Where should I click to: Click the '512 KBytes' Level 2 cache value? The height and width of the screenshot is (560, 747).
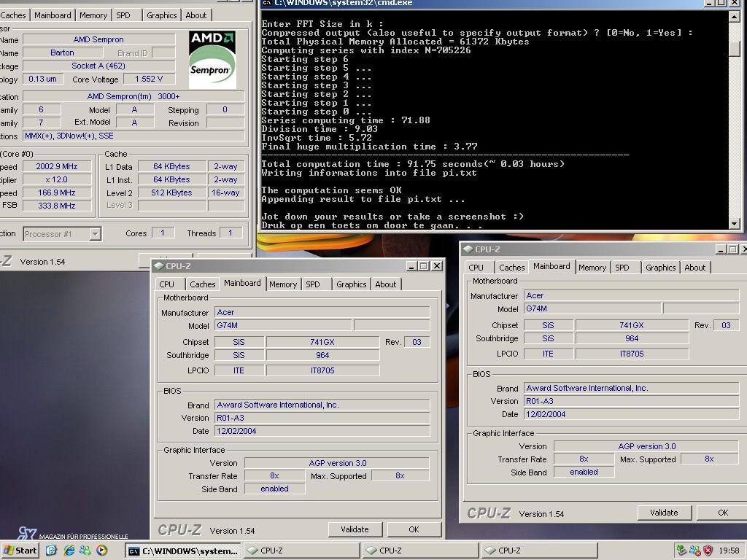[x=172, y=192]
